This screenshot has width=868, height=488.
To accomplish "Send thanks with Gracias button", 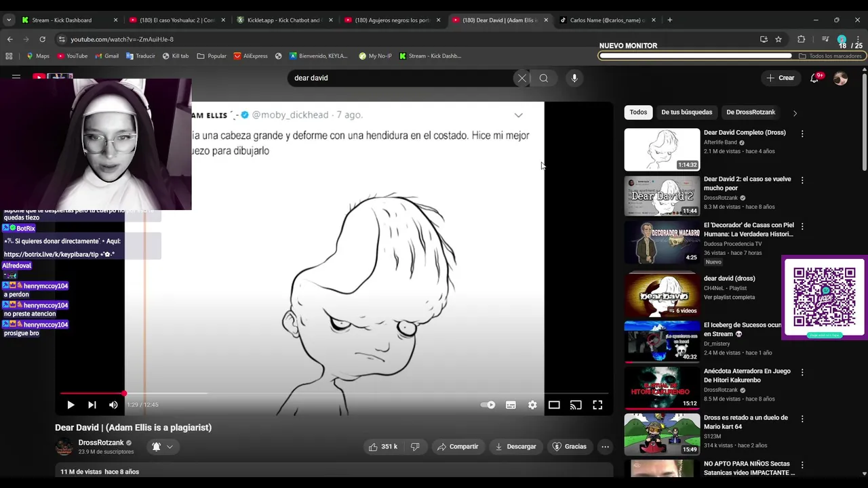I will point(570,447).
